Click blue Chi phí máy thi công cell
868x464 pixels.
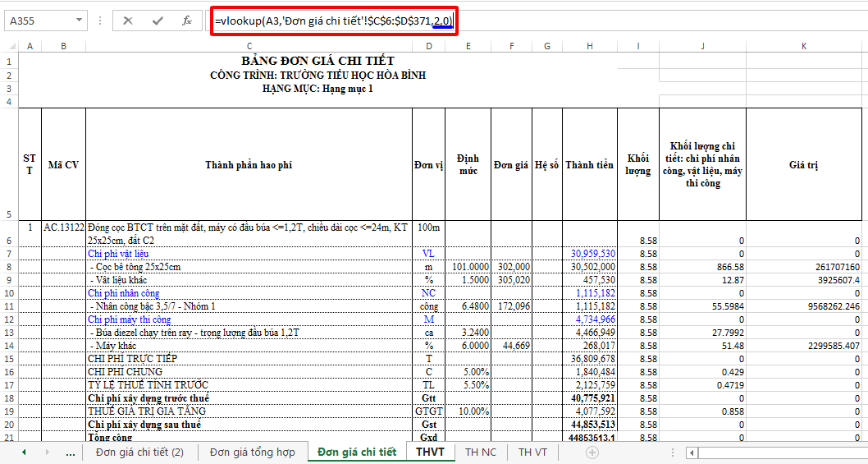[249, 319]
